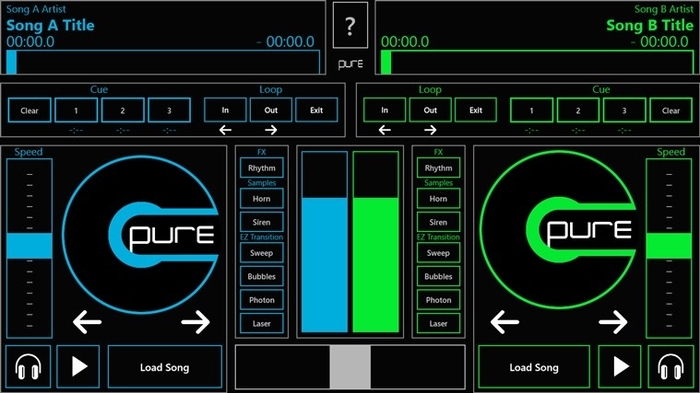Toggle deck A headphone cue

click(28, 367)
